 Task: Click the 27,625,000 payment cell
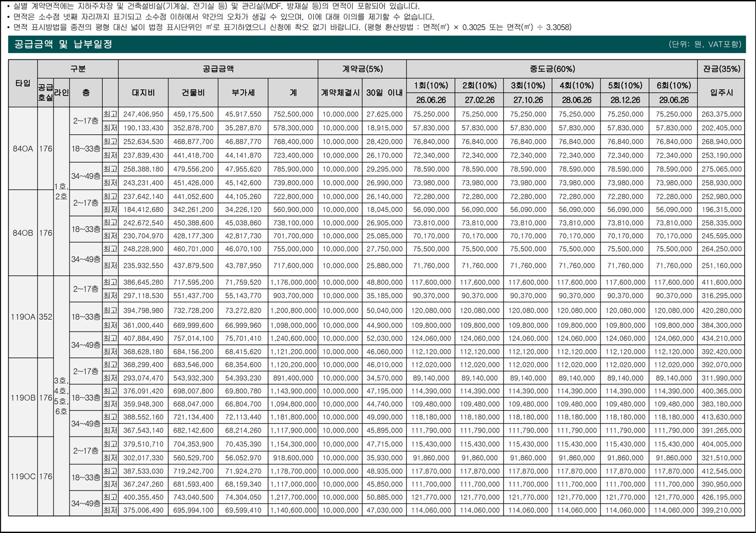click(384, 114)
